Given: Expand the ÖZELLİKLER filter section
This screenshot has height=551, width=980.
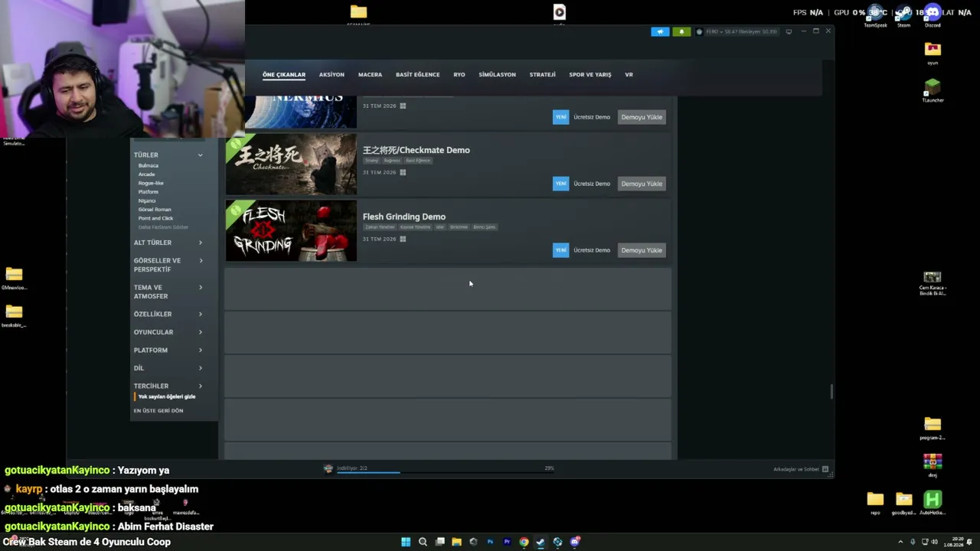Looking at the screenshot, I should (x=168, y=315).
